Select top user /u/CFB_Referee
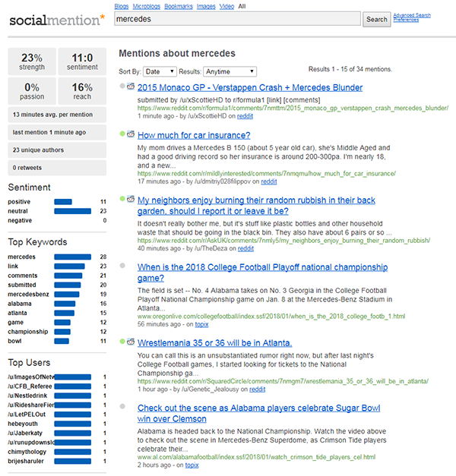Screen dimensions: 456x476 (x=30, y=386)
